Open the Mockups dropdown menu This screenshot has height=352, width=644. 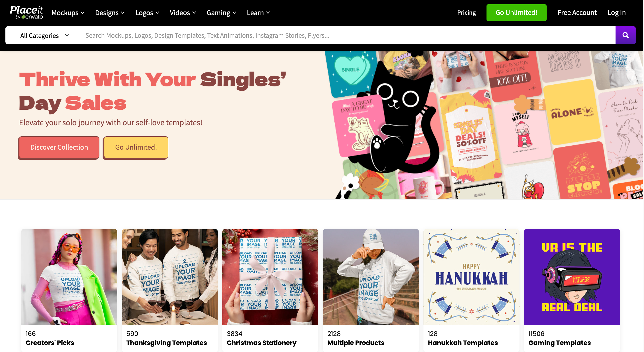[68, 12]
